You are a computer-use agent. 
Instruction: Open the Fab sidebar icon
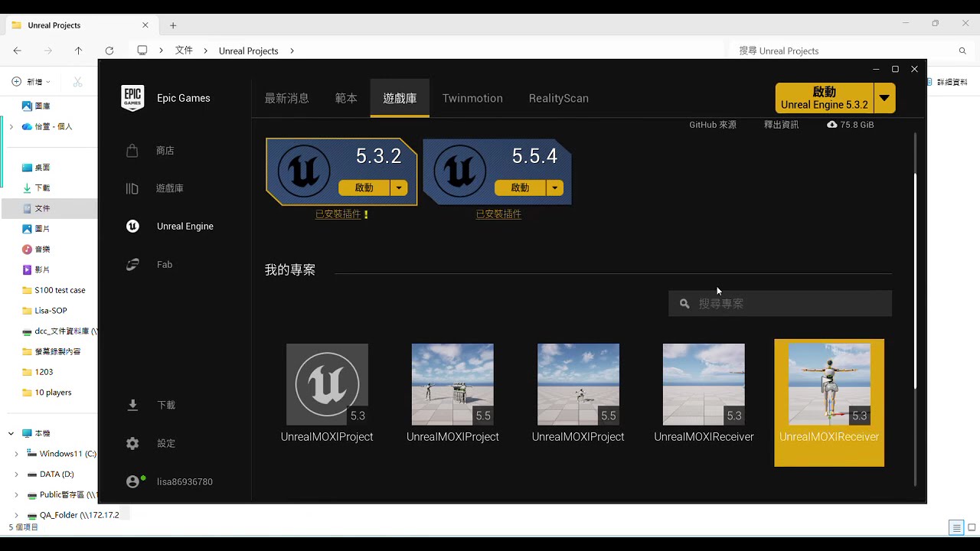132,265
